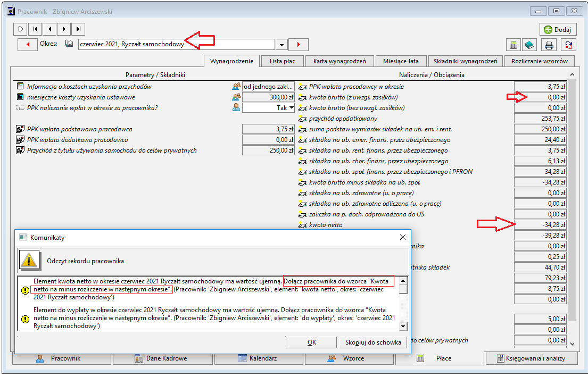Select next period red right arrow
The image size is (588, 377).
coord(299,45)
